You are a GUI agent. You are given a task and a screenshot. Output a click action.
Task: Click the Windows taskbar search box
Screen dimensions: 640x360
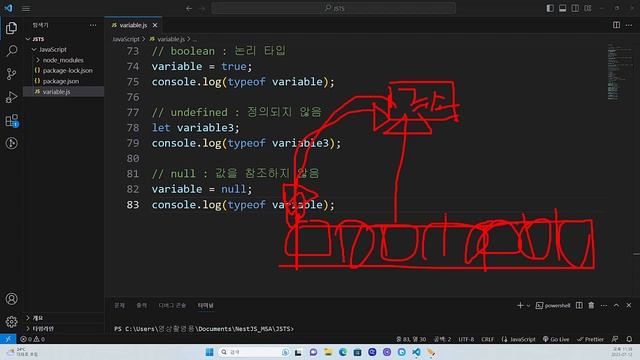[253, 352]
